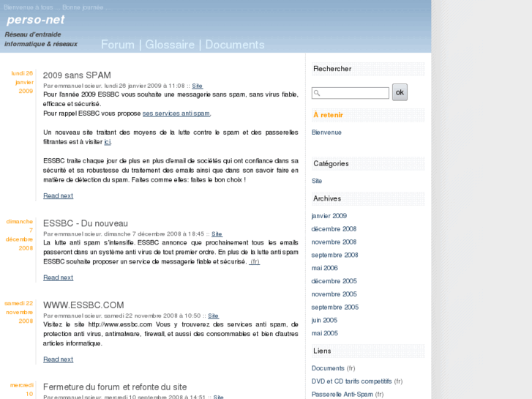532x399 pixels.
Task: Select the 'lundi 26 janvier 2009' date label
Action: point(23,82)
